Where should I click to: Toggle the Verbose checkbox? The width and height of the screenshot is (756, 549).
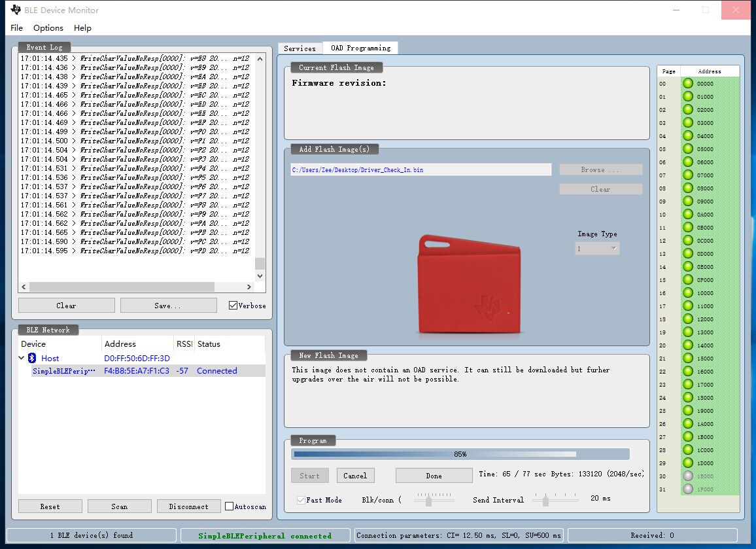point(233,305)
